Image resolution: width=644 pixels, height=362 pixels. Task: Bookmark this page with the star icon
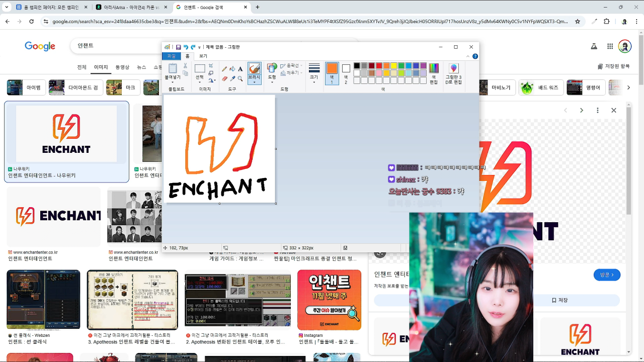coord(578,22)
